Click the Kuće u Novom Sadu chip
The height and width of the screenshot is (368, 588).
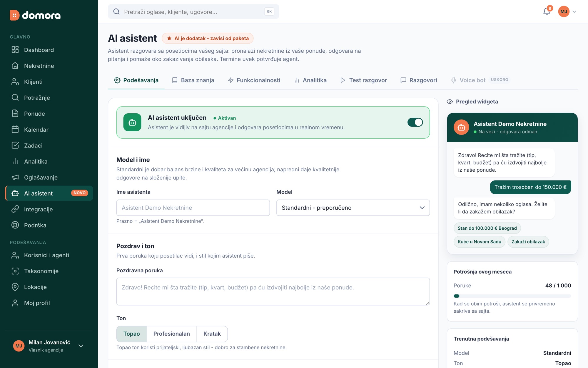point(479,242)
